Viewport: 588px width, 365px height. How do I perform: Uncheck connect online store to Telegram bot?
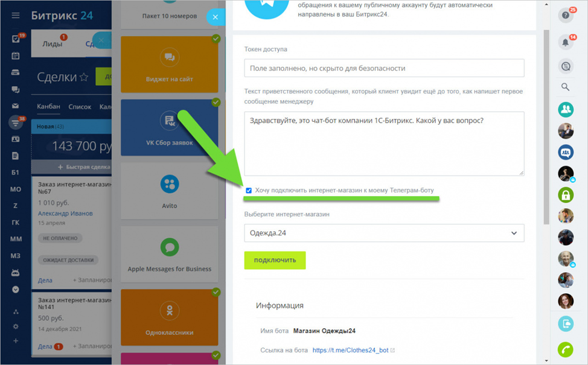(x=249, y=191)
